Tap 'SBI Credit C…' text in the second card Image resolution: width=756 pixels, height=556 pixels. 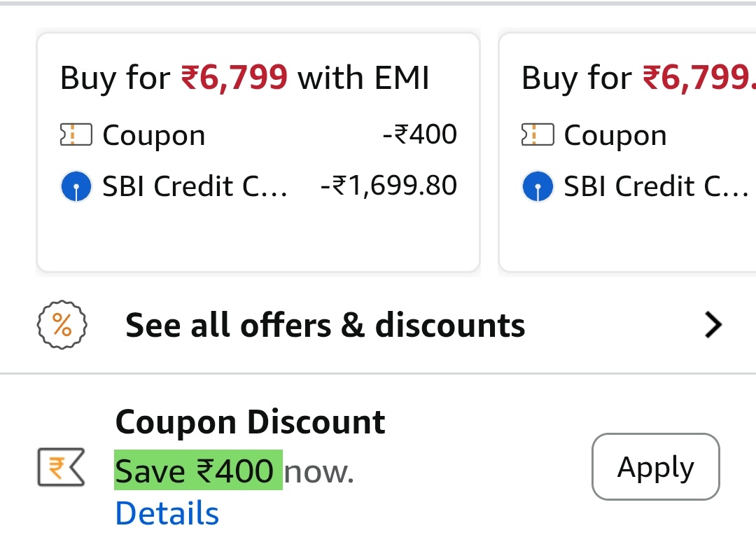point(656,187)
